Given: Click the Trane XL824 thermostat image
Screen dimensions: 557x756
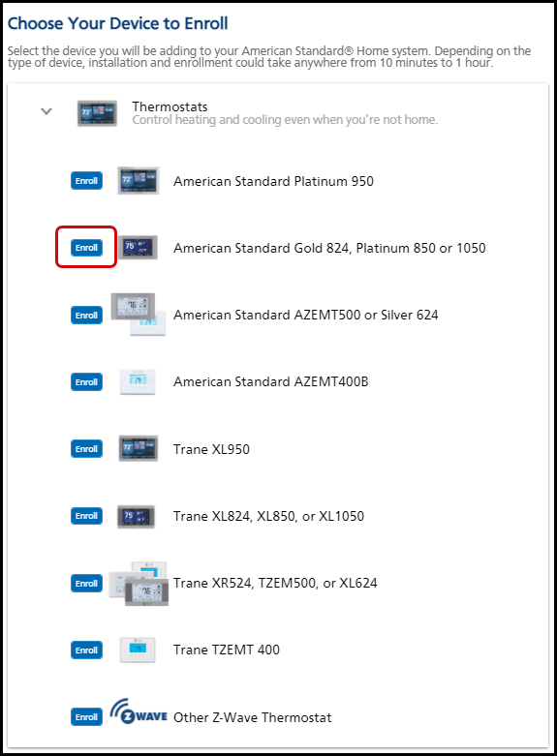Looking at the screenshot, I should click(x=137, y=516).
